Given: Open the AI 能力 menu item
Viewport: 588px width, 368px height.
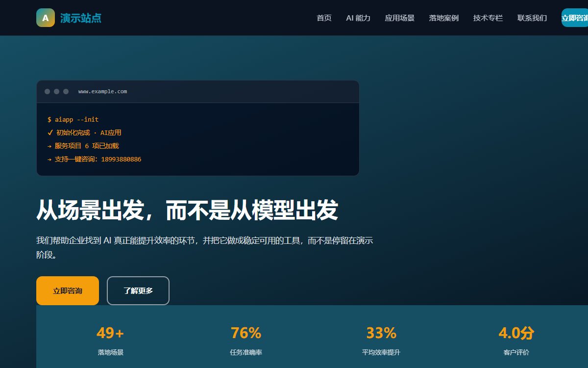Looking at the screenshot, I should click(x=358, y=18).
